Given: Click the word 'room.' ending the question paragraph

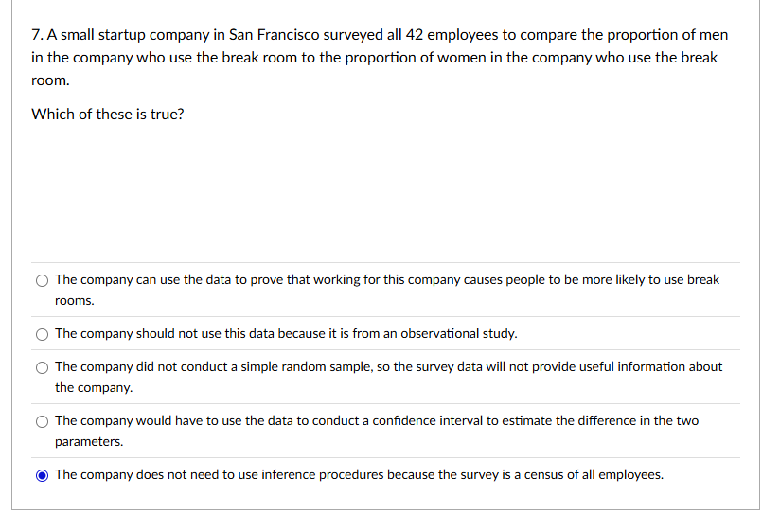Looking at the screenshot, I should pyautogui.click(x=50, y=80).
